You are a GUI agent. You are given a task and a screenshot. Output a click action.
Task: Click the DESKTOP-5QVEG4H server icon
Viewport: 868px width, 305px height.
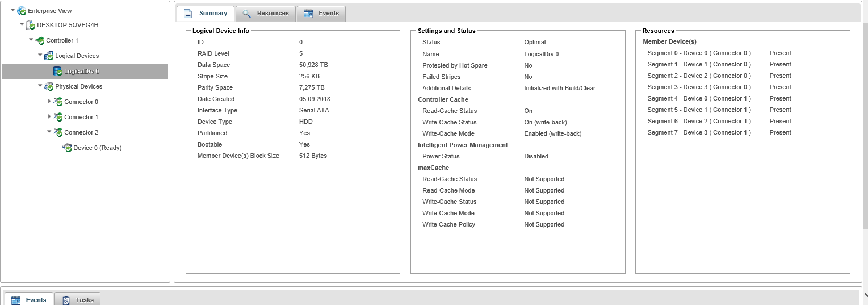[31, 25]
